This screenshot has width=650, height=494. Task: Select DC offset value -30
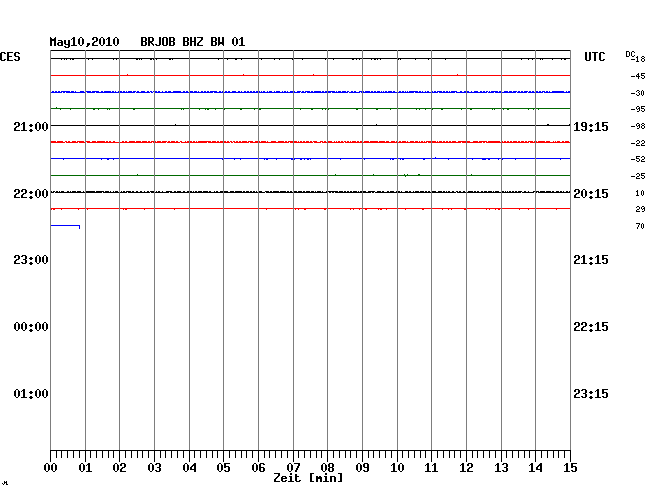[638, 93]
